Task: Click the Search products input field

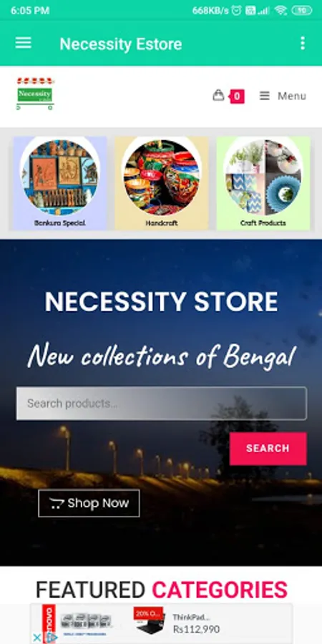Action: pos(162,404)
